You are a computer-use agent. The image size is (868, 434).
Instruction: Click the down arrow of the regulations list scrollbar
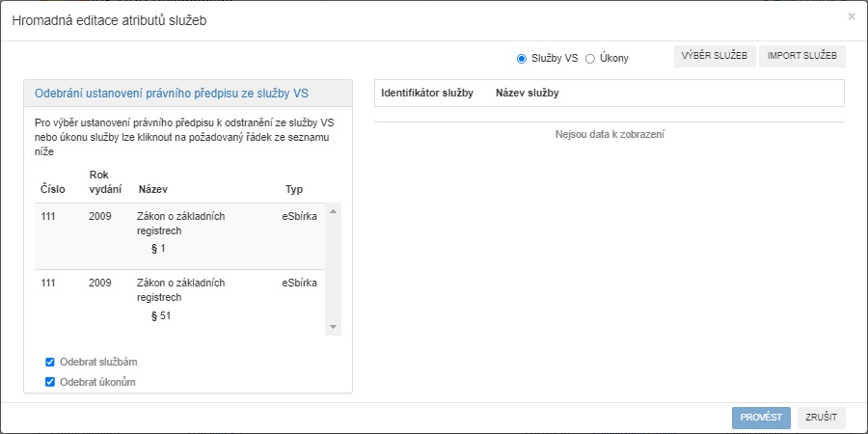[334, 327]
